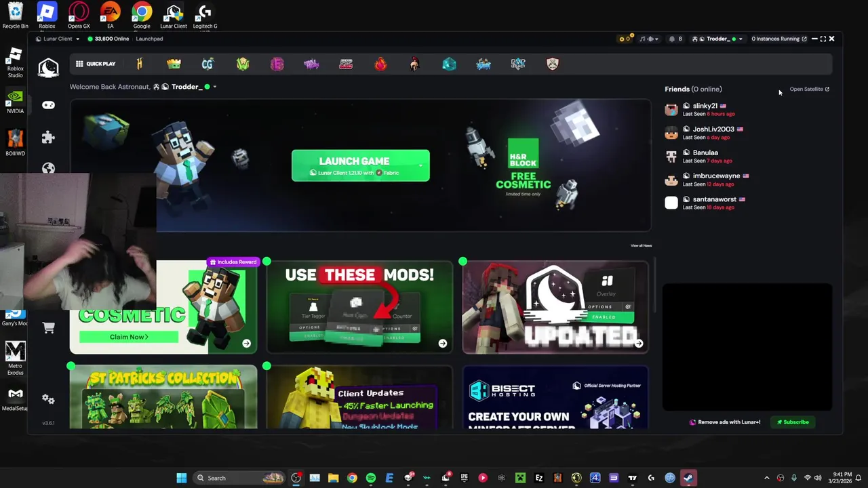Image resolution: width=868 pixels, height=488 pixels.
Task: Select the CG server icon in Quick Play
Action: tap(208, 64)
